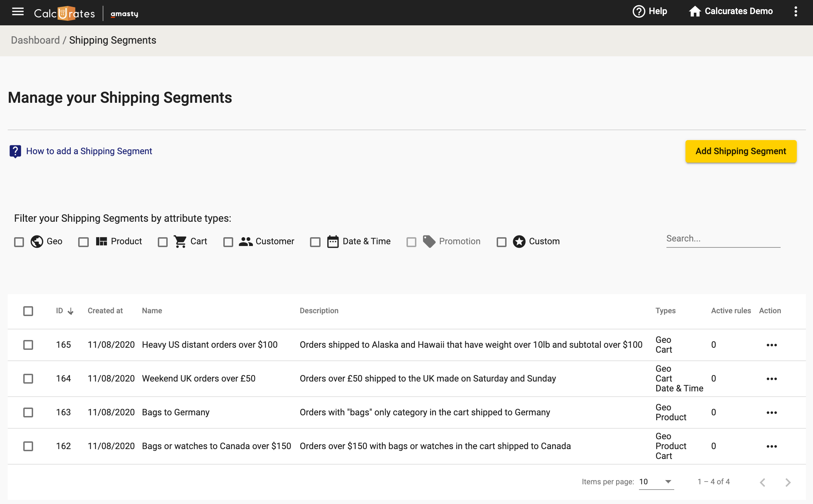Click the Help question mark icon
This screenshot has width=813, height=504.
639,11
